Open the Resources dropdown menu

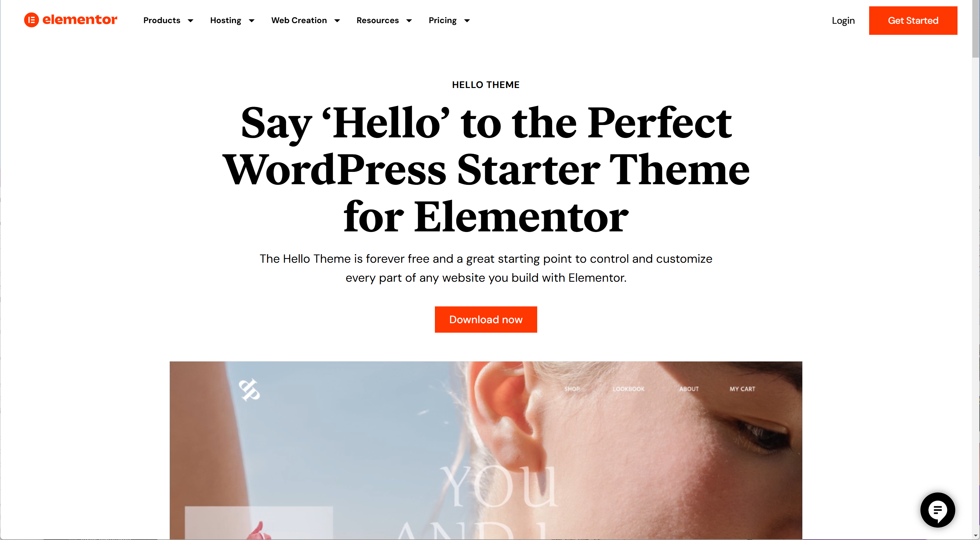click(x=383, y=21)
